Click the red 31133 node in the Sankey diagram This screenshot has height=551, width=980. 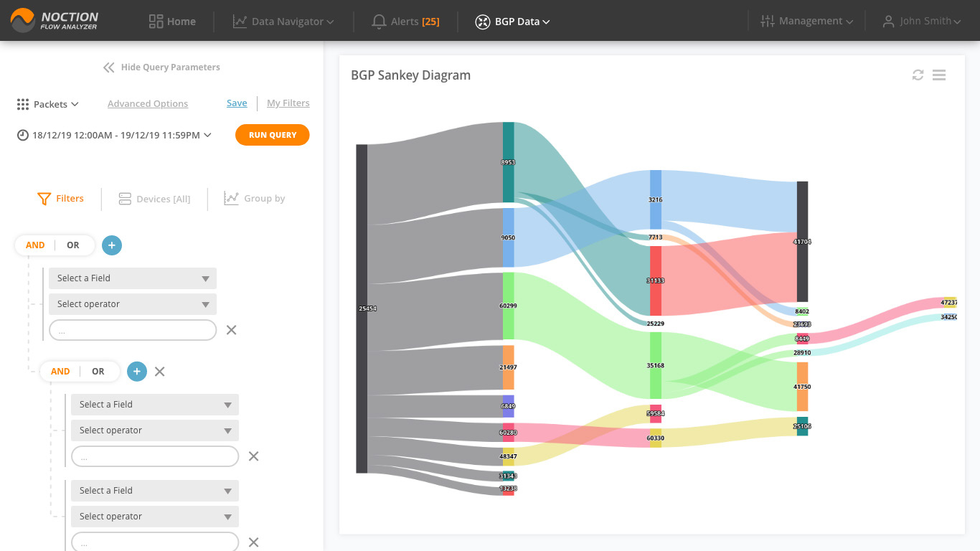pos(656,281)
